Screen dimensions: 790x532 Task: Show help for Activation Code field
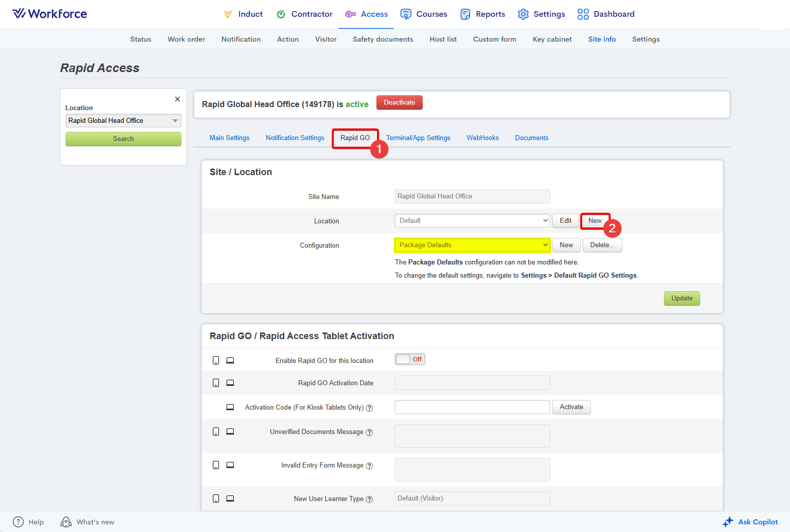[369, 408]
